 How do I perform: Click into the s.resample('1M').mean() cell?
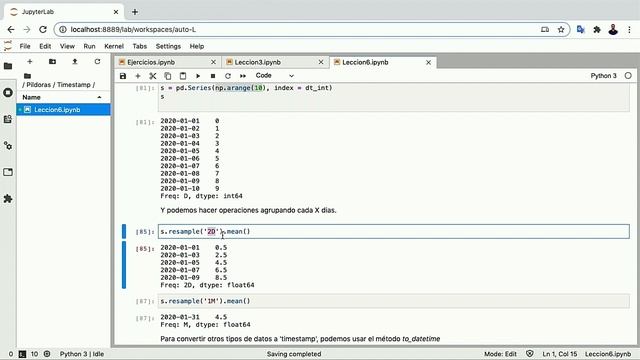[x=393, y=301]
